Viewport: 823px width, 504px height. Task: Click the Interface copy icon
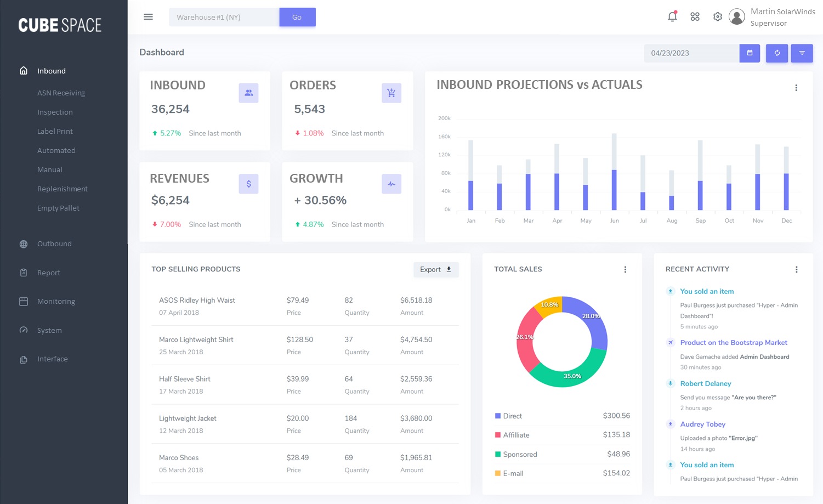tap(24, 359)
